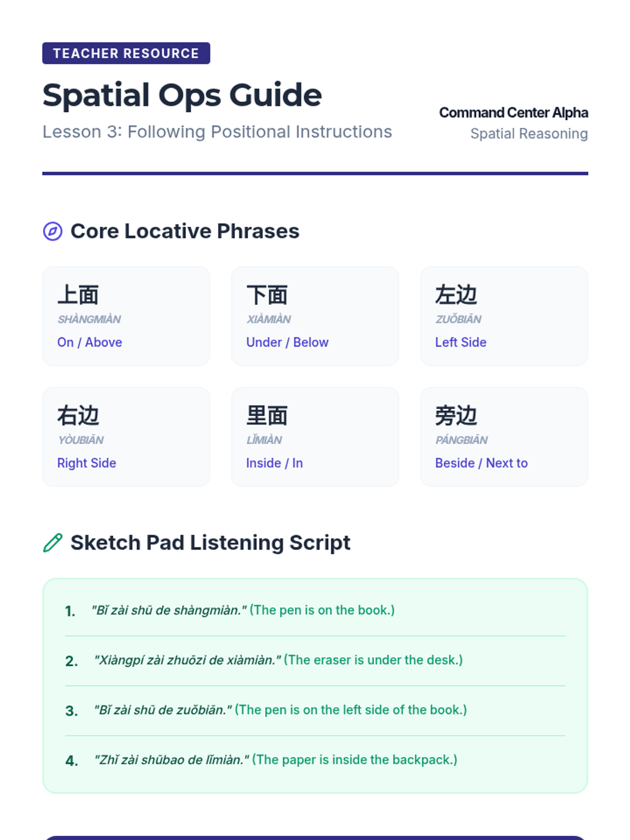Click the Lesson 3 subtitle text
630x840 pixels.
point(217,132)
